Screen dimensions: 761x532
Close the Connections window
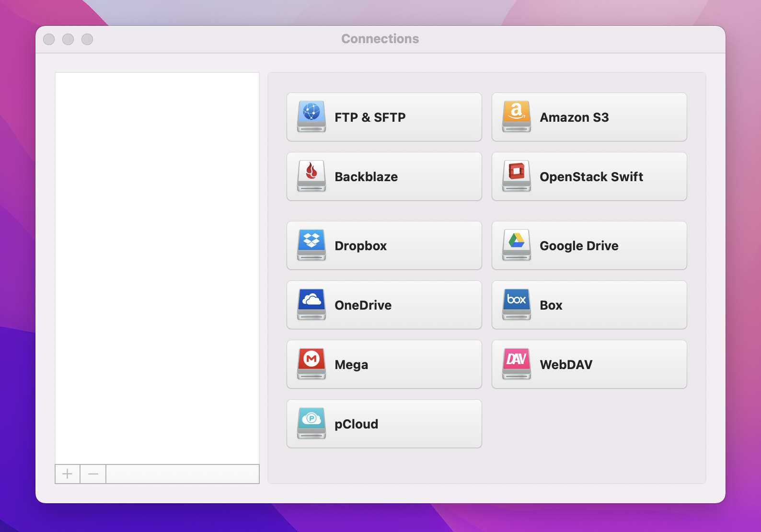click(49, 39)
